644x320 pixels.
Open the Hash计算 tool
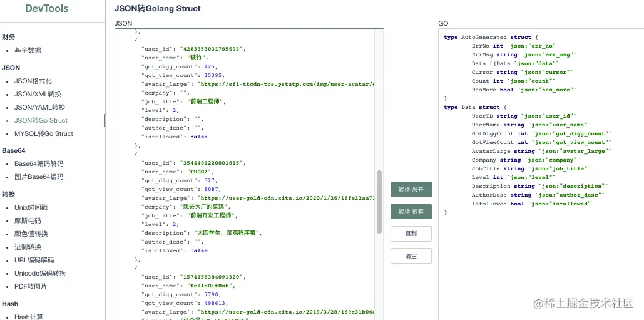point(28,316)
